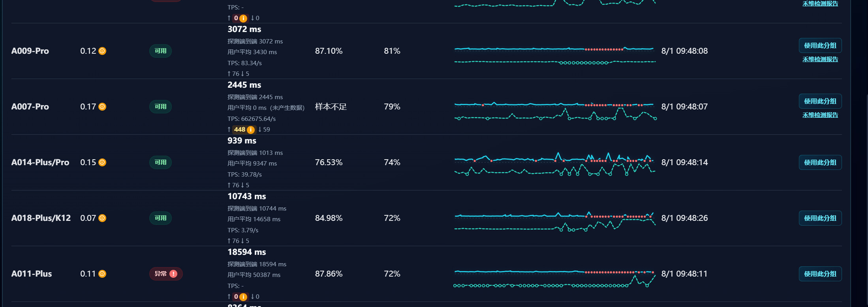Image resolution: width=868 pixels, height=307 pixels.
Task: Open the detection report link for A007-Pro
Action: [820, 115]
